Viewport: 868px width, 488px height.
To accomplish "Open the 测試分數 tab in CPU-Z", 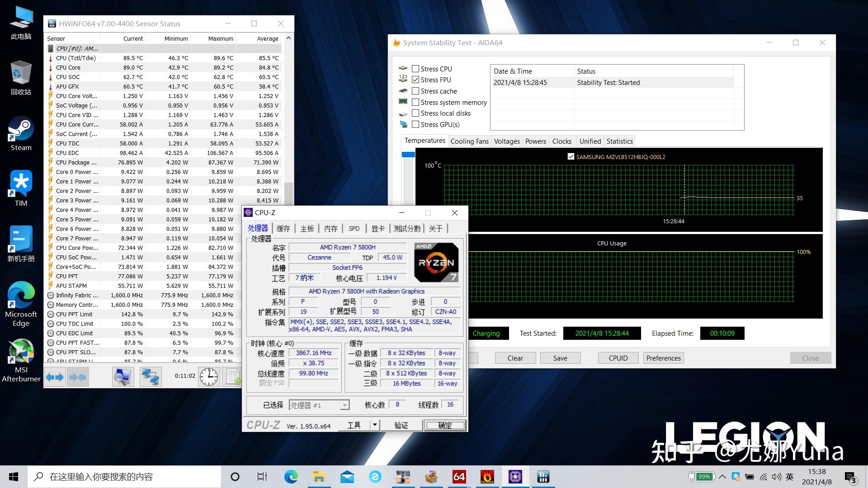I will (x=407, y=229).
